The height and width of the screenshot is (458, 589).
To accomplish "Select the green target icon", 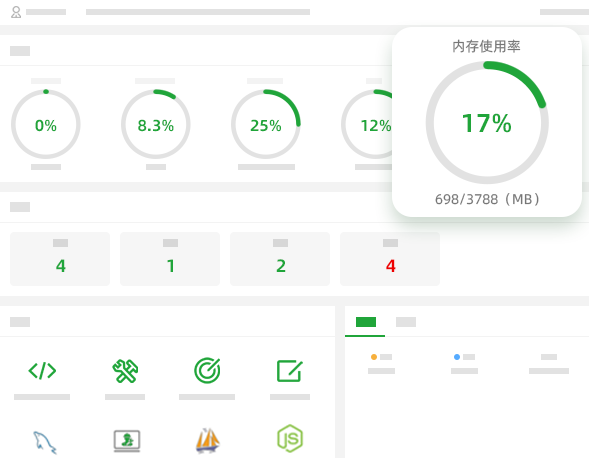I will click(x=207, y=370).
